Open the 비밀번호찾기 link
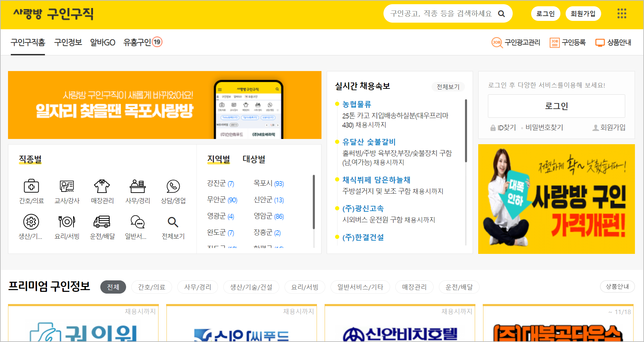 (544, 127)
